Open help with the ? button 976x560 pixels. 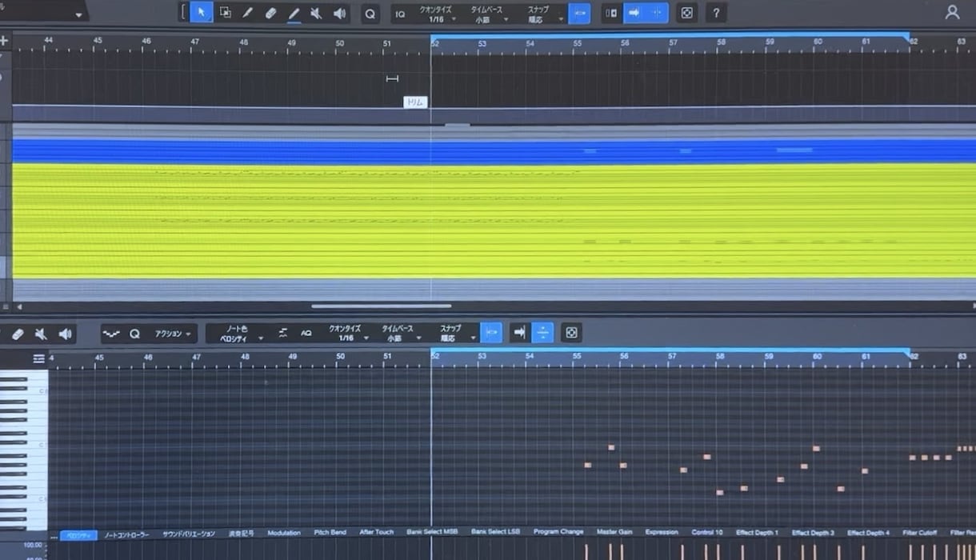[715, 13]
